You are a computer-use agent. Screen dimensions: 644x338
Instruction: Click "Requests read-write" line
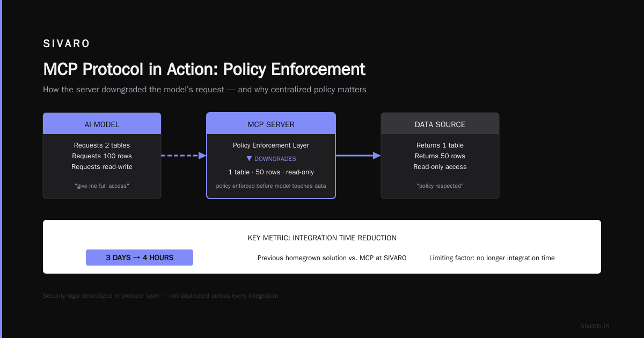pyautogui.click(x=102, y=167)
